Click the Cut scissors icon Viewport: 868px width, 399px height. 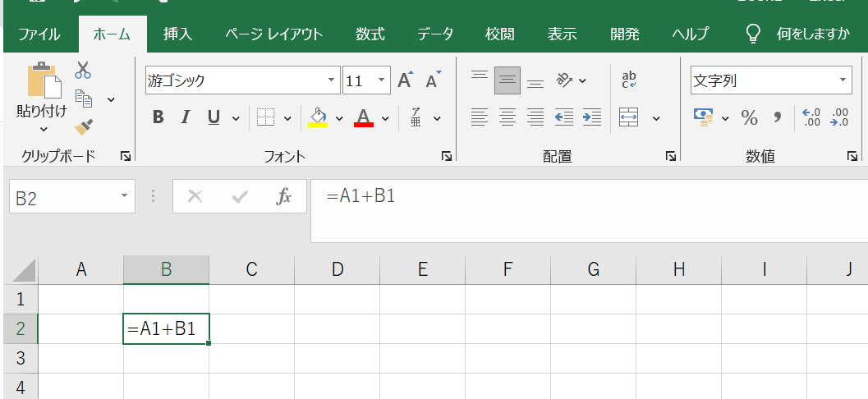[83, 71]
